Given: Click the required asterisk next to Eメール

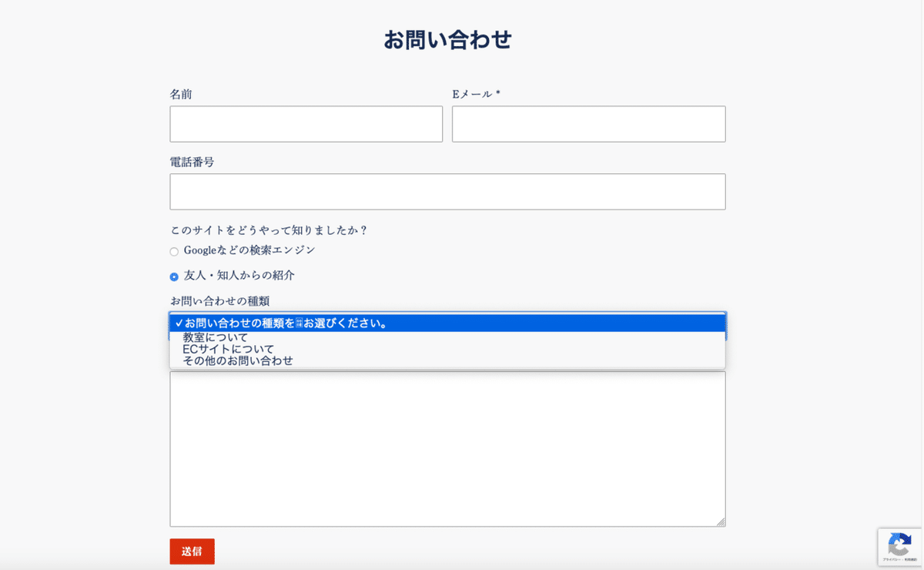Looking at the screenshot, I should 497,94.
